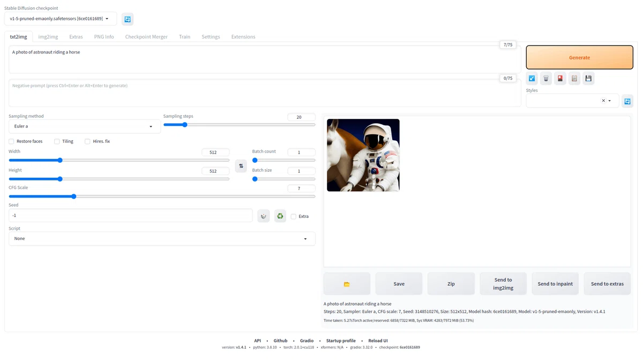This screenshot has height=364, width=643.
Task: Open the Settings tab
Action: pyautogui.click(x=211, y=36)
